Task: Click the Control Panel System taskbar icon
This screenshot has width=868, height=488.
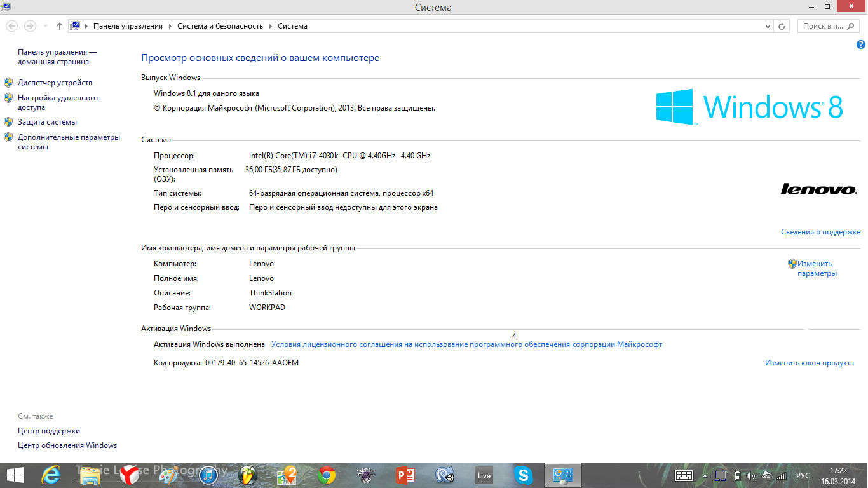Action: (563, 475)
